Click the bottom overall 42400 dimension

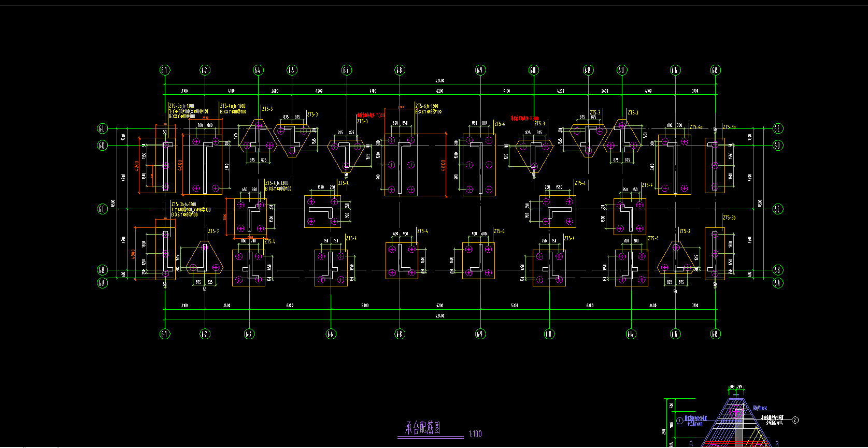point(439,315)
